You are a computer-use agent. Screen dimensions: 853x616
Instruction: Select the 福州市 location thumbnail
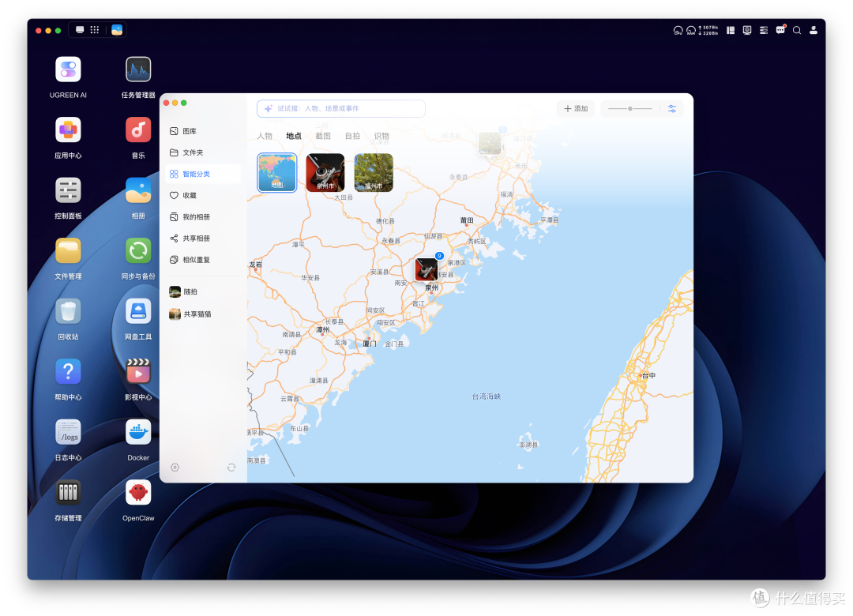pyautogui.click(x=373, y=172)
